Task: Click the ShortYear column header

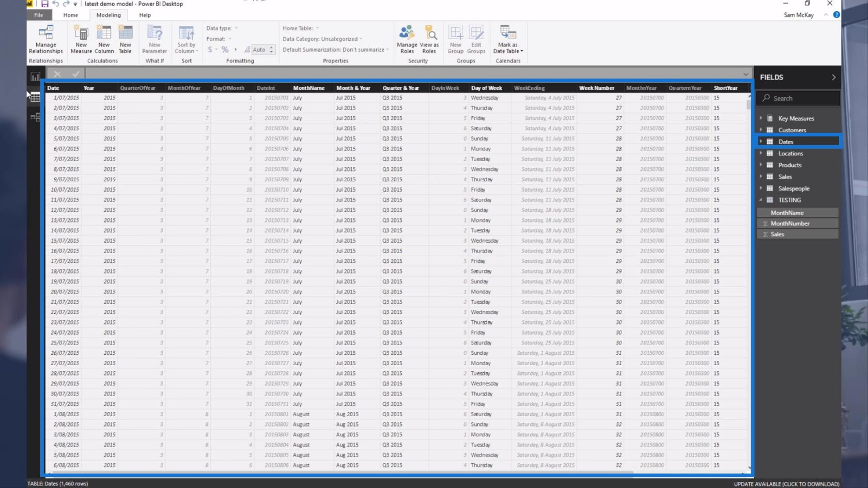Action: [x=730, y=88]
